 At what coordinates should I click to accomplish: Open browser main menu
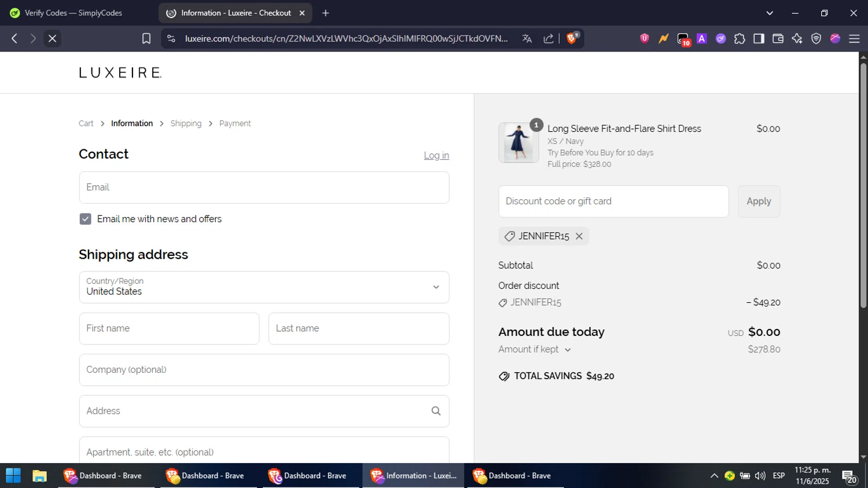click(x=854, y=39)
